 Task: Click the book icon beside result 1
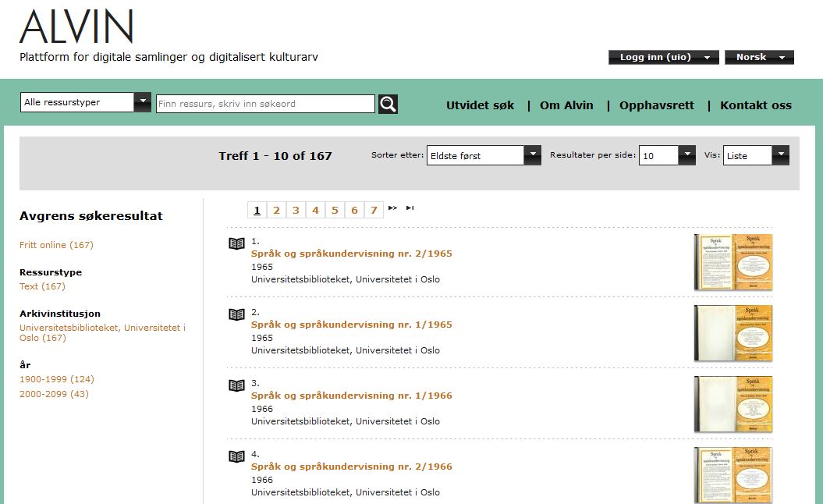236,243
